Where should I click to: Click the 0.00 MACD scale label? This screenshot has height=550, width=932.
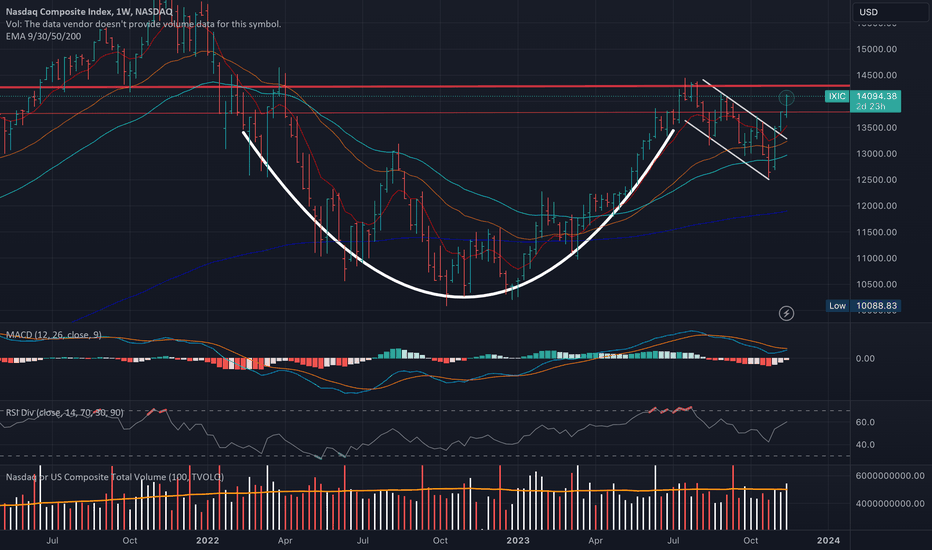point(865,359)
